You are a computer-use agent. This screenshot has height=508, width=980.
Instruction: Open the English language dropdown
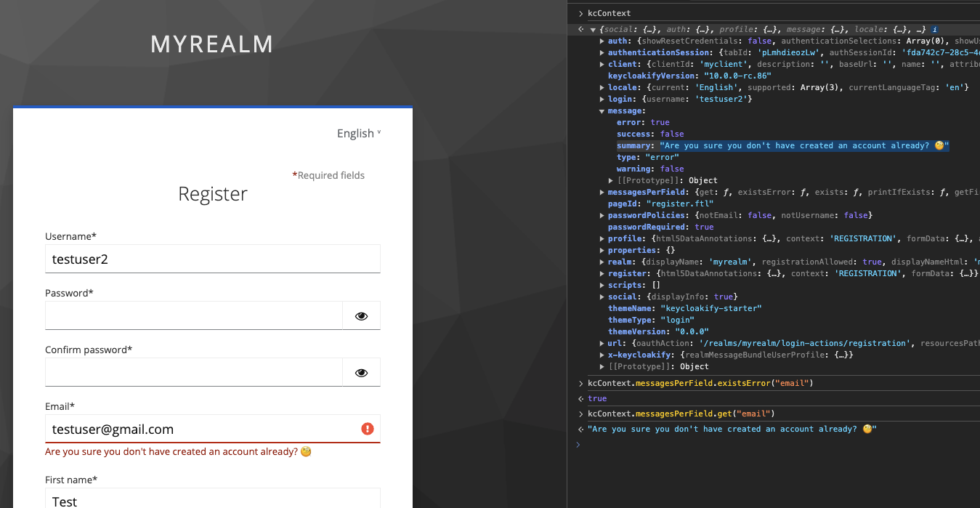click(x=359, y=133)
